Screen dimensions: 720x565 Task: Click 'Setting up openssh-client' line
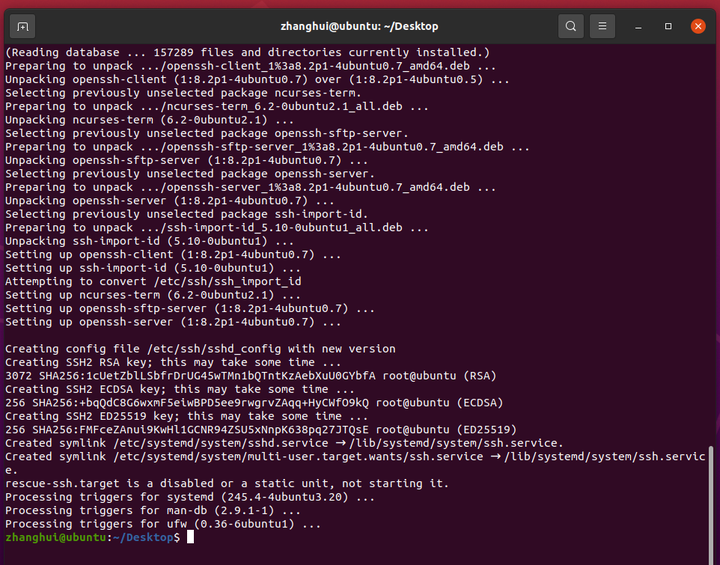click(173, 254)
